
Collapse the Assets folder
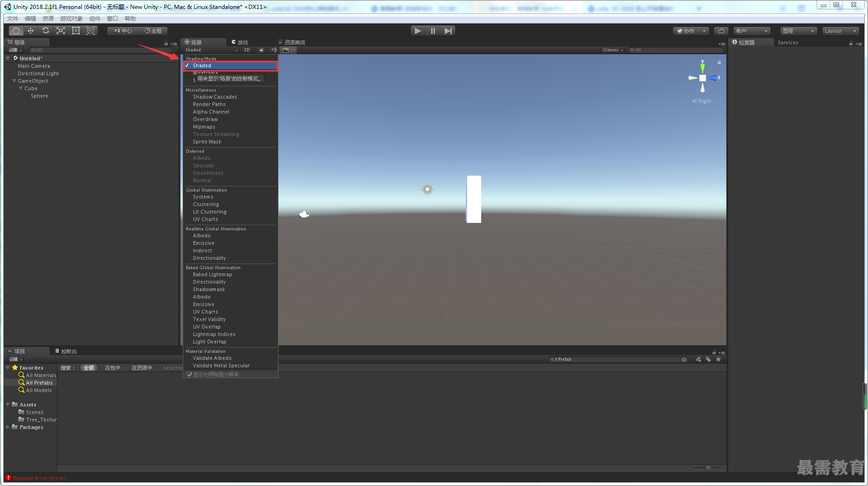8,405
